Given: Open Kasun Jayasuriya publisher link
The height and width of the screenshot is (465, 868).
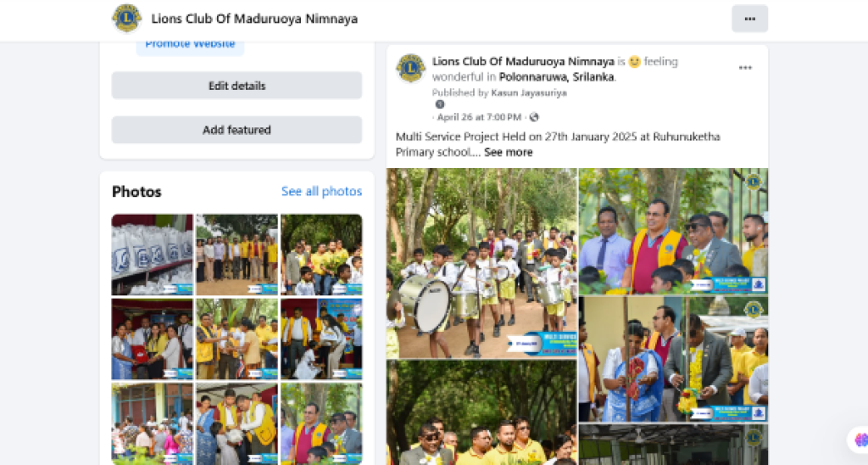Looking at the screenshot, I should pos(529,92).
